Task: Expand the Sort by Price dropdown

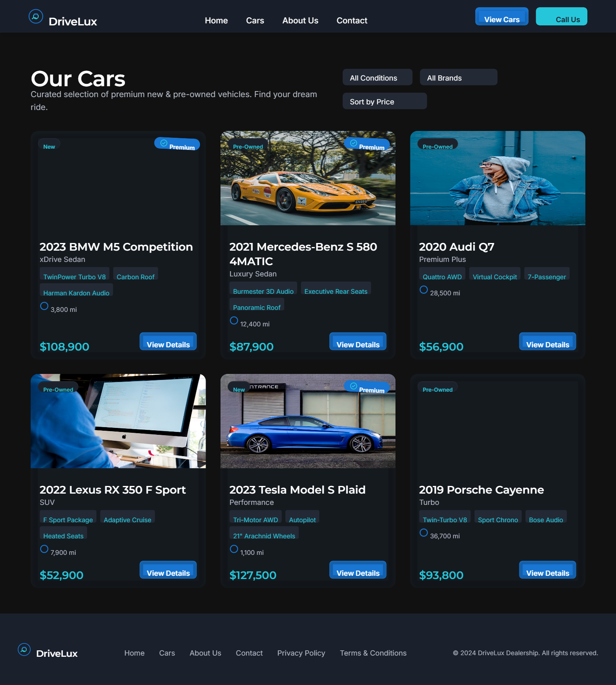Action: tap(385, 101)
